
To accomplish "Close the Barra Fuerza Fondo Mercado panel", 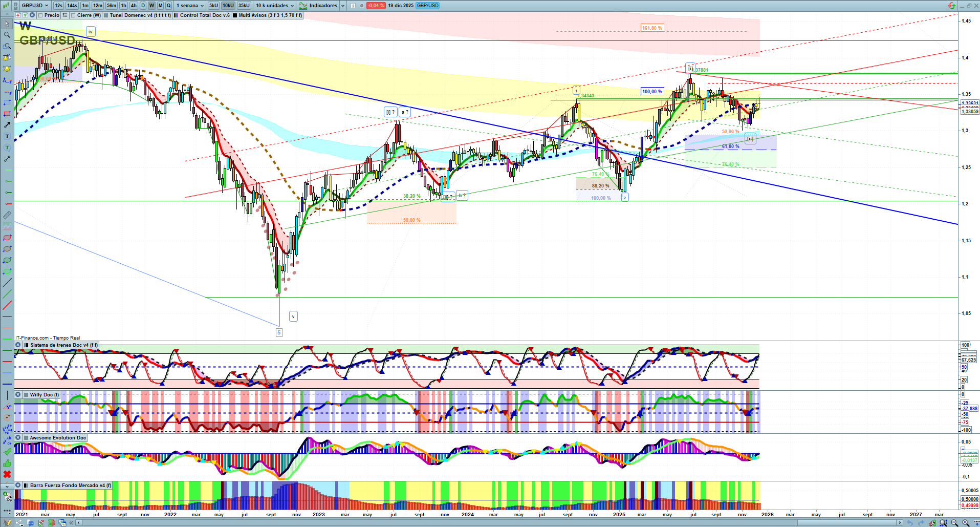I will pos(18,486).
